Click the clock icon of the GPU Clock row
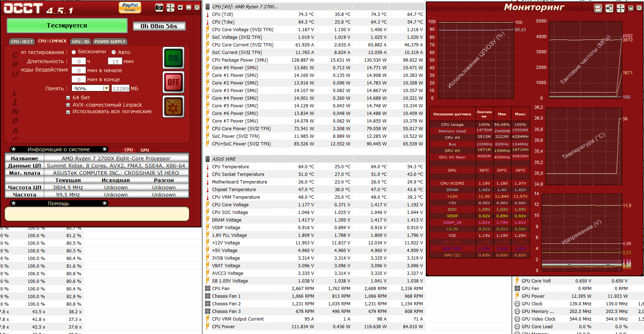The height and width of the screenshot is (334, 644). coord(517,304)
